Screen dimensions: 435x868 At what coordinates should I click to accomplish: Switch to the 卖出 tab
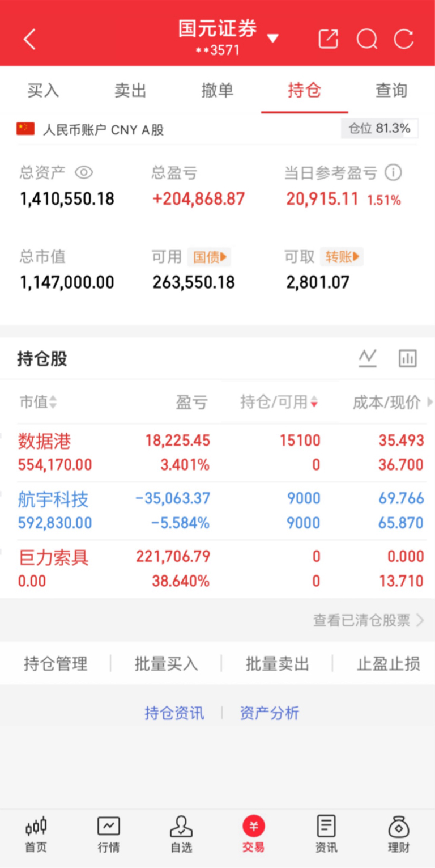(x=130, y=90)
